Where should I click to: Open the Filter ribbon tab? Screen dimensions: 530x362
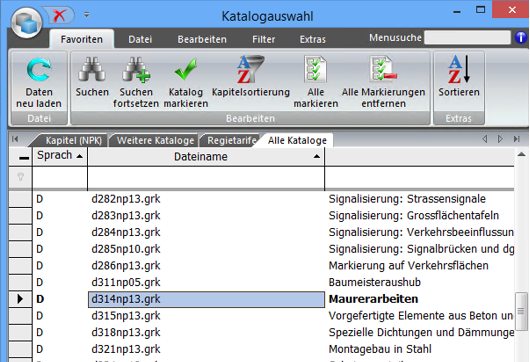point(264,39)
